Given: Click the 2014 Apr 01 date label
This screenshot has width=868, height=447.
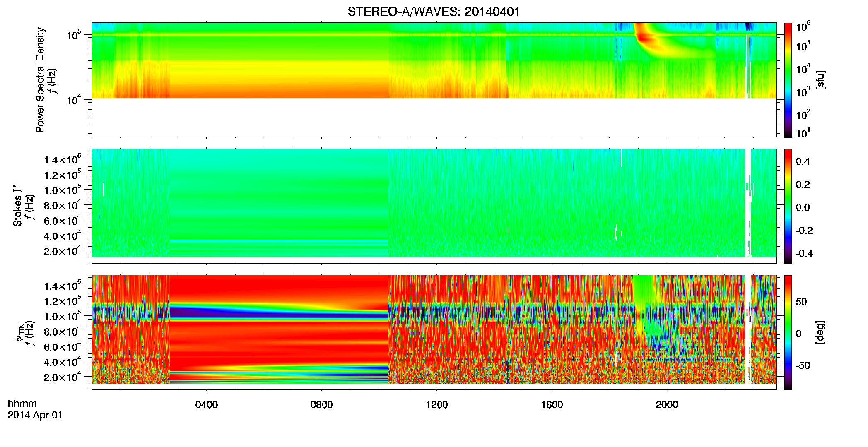Looking at the screenshot, I should pyautogui.click(x=35, y=415).
